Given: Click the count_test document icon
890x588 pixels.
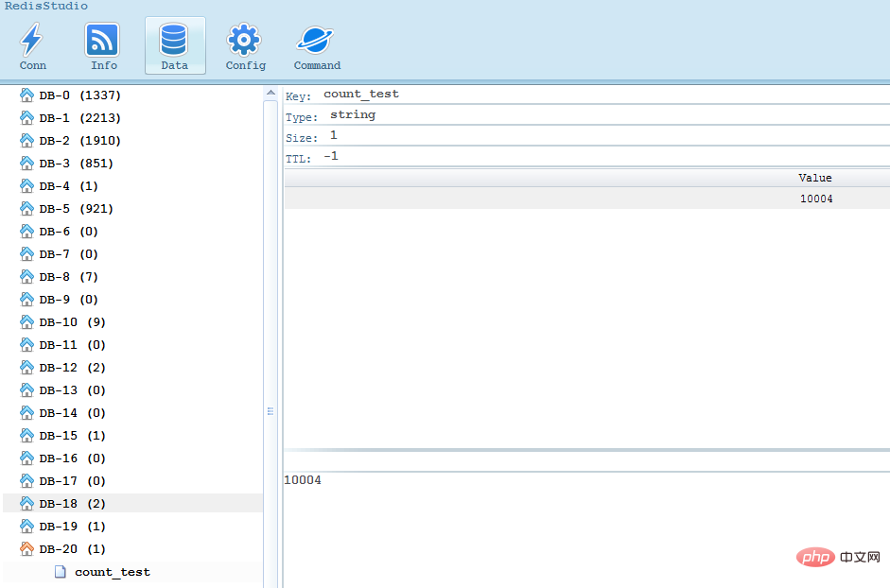Looking at the screenshot, I should (61, 572).
